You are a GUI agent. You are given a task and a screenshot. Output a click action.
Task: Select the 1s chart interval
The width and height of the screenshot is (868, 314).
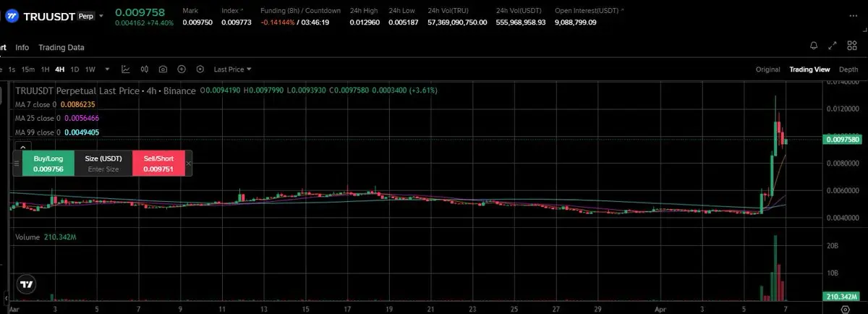(x=12, y=69)
